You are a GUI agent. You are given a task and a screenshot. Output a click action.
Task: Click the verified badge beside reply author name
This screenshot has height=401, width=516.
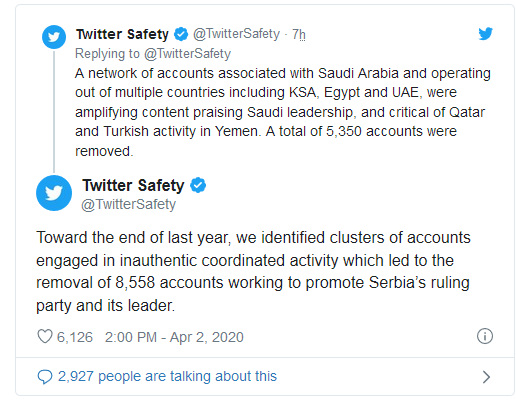point(181,34)
